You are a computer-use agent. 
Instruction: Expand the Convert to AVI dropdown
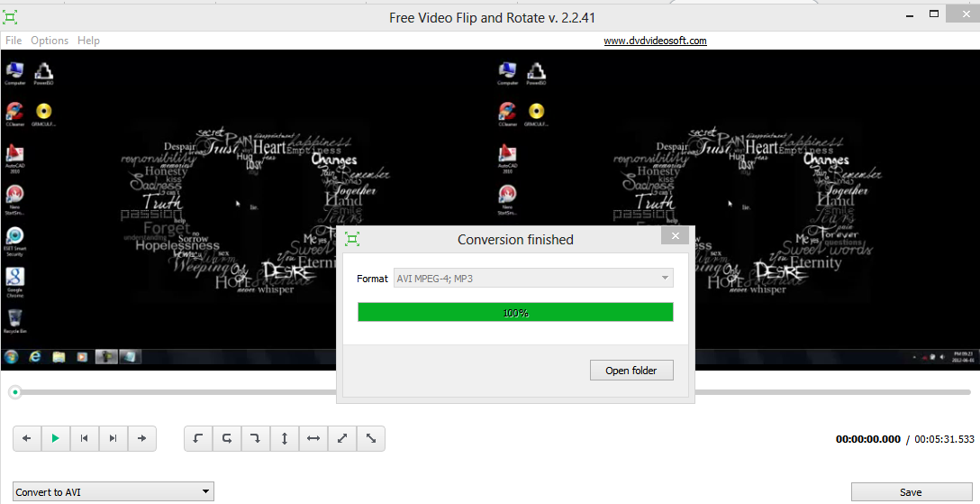pyautogui.click(x=113, y=492)
